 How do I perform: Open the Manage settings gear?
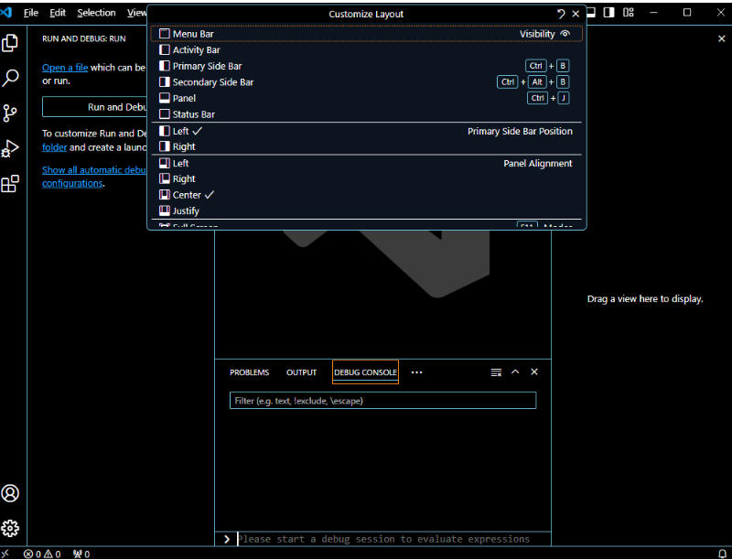point(11,528)
